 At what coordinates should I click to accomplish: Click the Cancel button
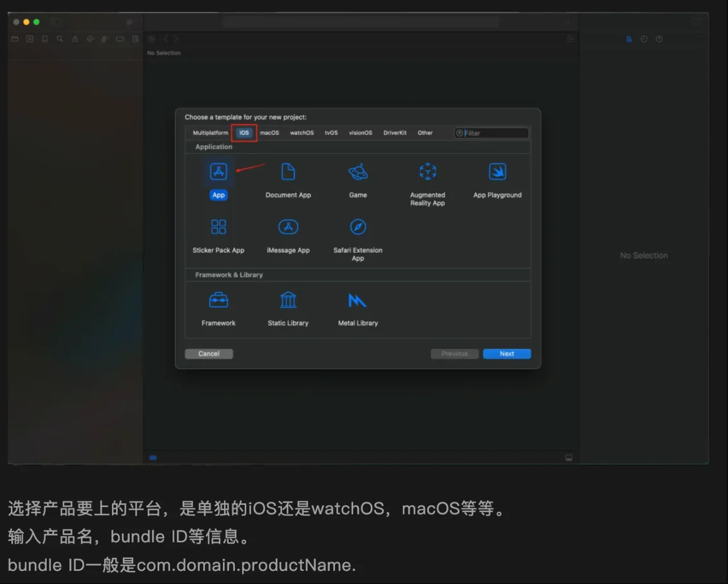coord(208,353)
